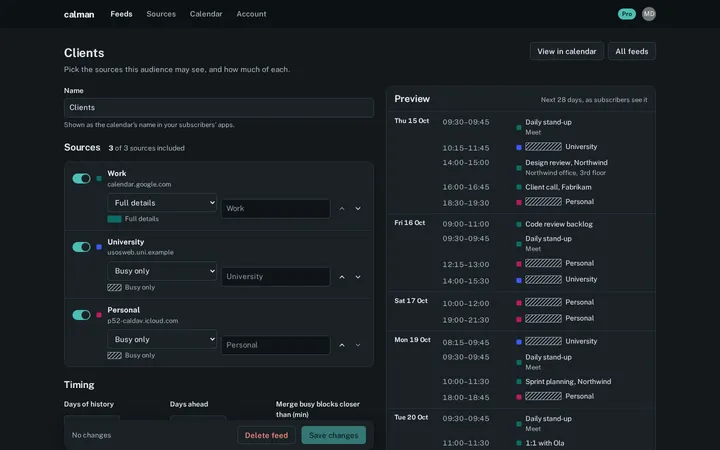Move Personal source up with chevron
This screenshot has width=720, height=450.
click(342, 345)
